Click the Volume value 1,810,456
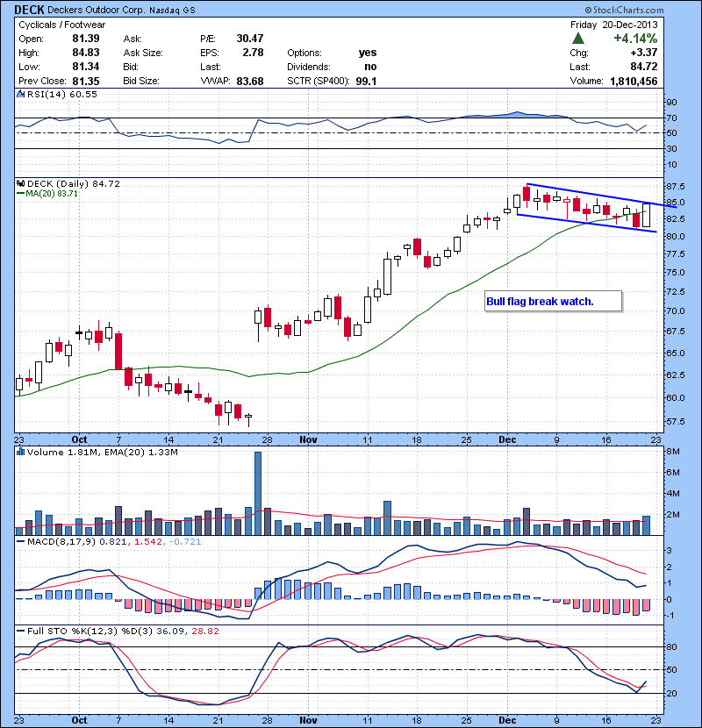Image resolution: width=702 pixels, height=728 pixels. coord(634,81)
